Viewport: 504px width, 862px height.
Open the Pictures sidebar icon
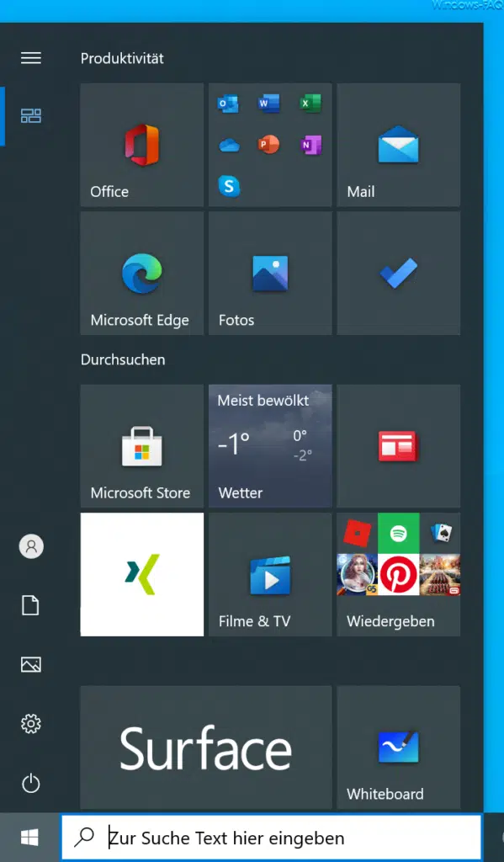coord(31,665)
